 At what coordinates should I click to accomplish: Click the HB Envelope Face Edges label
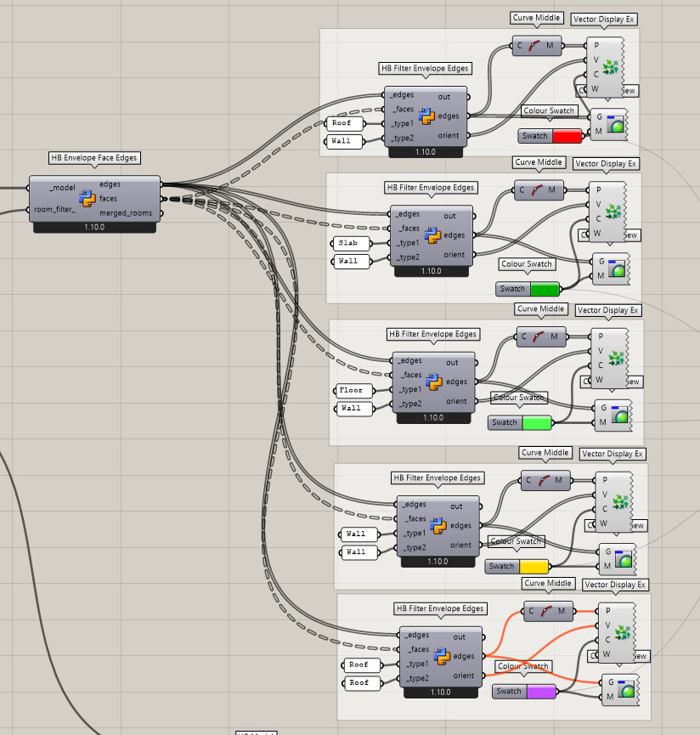click(x=94, y=158)
